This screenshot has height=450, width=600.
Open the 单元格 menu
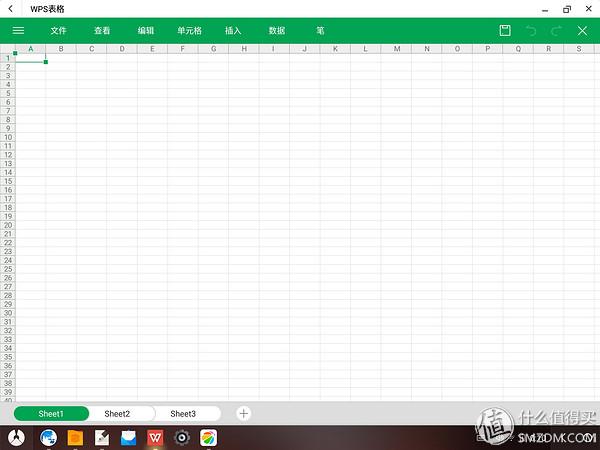point(189,31)
